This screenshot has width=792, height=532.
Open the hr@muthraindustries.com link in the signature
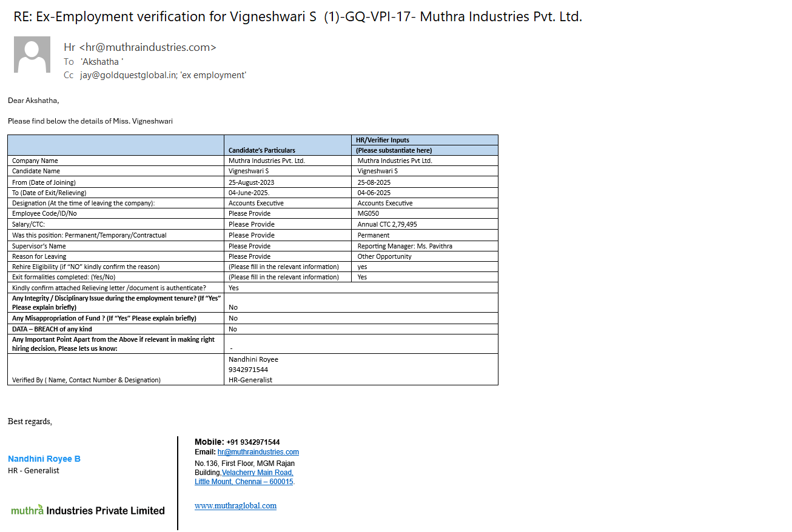click(258, 452)
